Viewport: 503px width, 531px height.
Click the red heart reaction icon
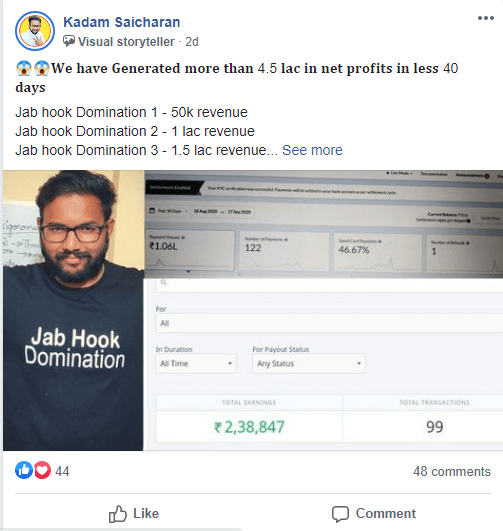pyautogui.click(x=42, y=470)
